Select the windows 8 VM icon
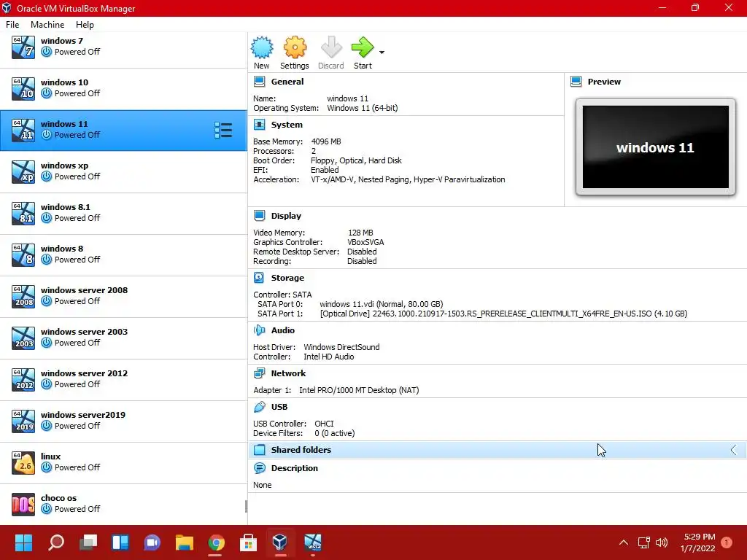The height and width of the screenshot is (560, 747). (x=23, y=254)
